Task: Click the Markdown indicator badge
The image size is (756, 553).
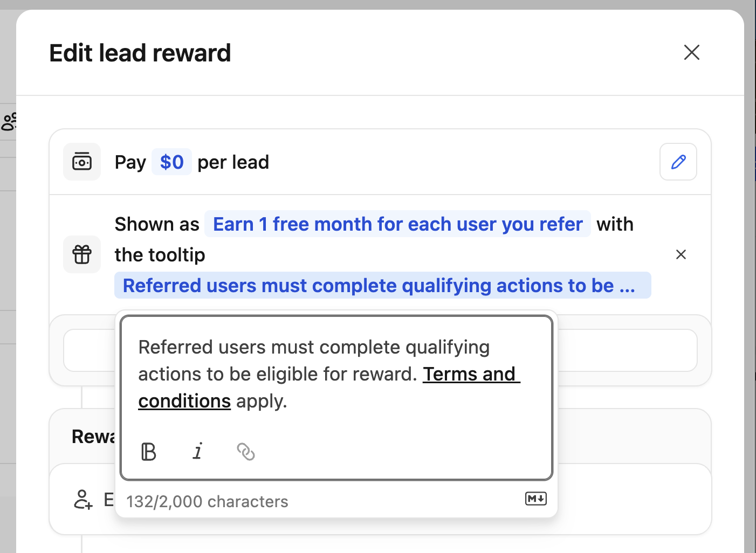Action: [x=536, y=499]
